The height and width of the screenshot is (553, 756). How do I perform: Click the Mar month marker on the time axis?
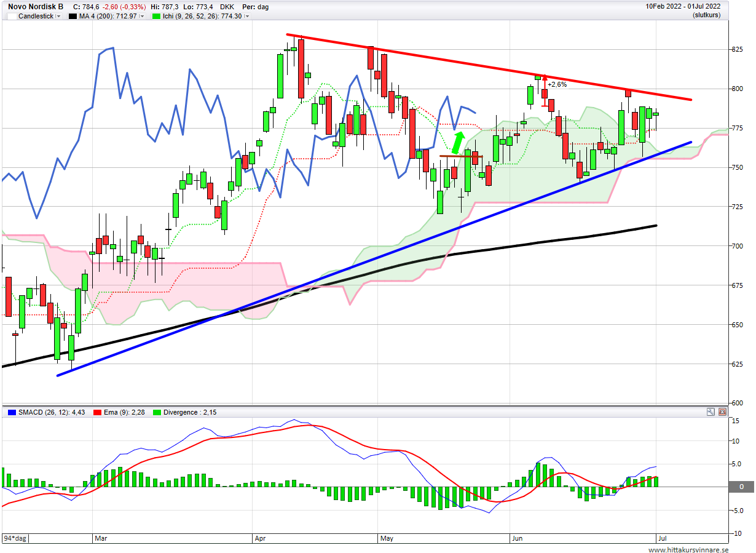pyautogui.click(x=101, y=538)
